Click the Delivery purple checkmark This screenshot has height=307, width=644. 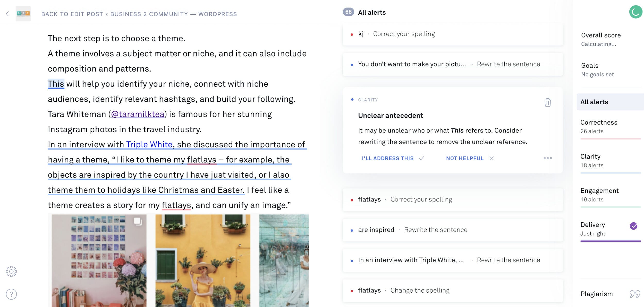point(633,226)
